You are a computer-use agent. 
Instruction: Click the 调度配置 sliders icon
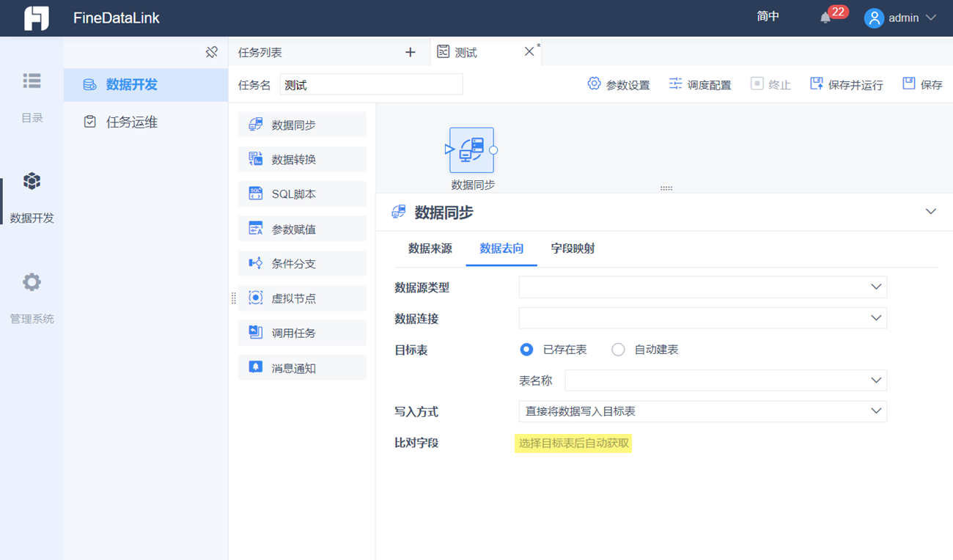[x=675, y=84]
